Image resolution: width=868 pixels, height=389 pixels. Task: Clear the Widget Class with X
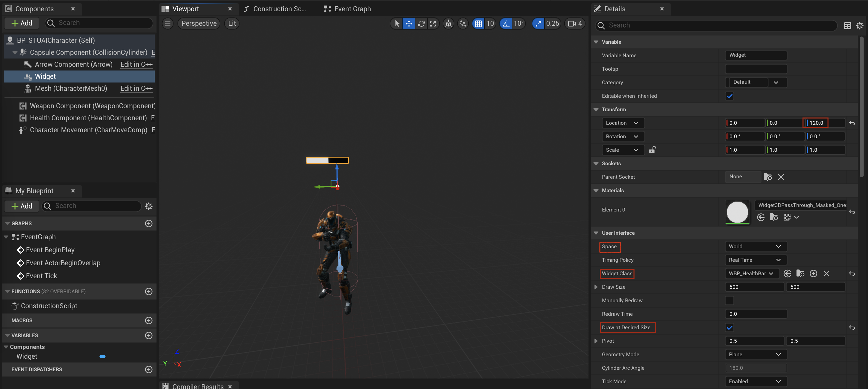coord(826,273)
